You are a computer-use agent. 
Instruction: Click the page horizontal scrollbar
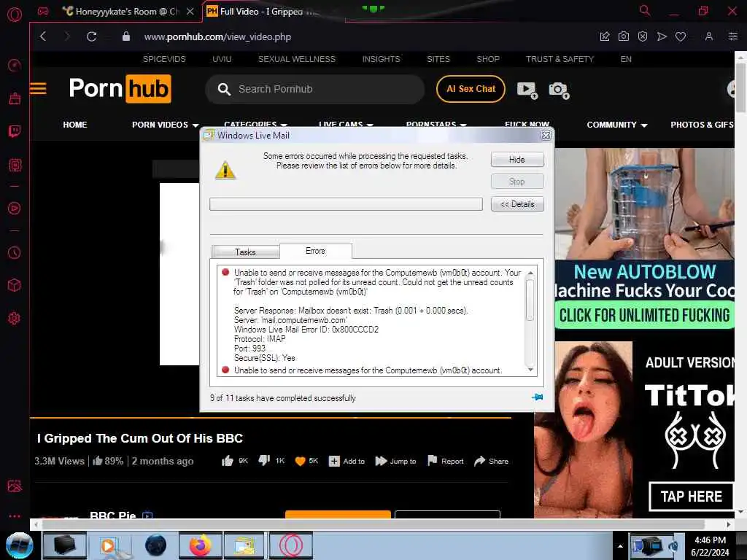373,524
